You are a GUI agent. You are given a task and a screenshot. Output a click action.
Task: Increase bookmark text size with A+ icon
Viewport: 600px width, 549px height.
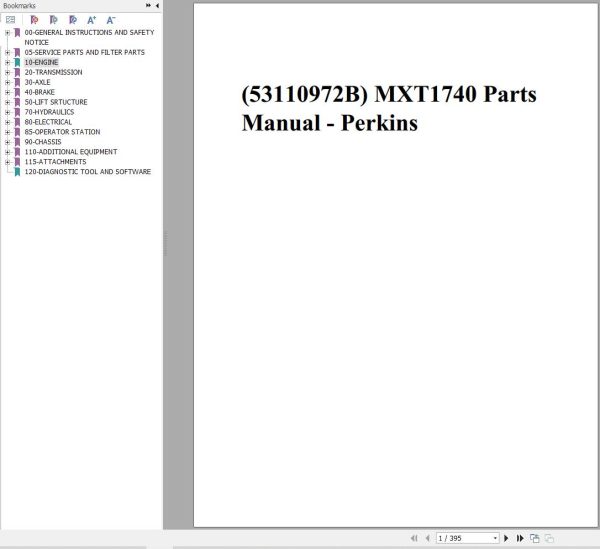point(91,20)
